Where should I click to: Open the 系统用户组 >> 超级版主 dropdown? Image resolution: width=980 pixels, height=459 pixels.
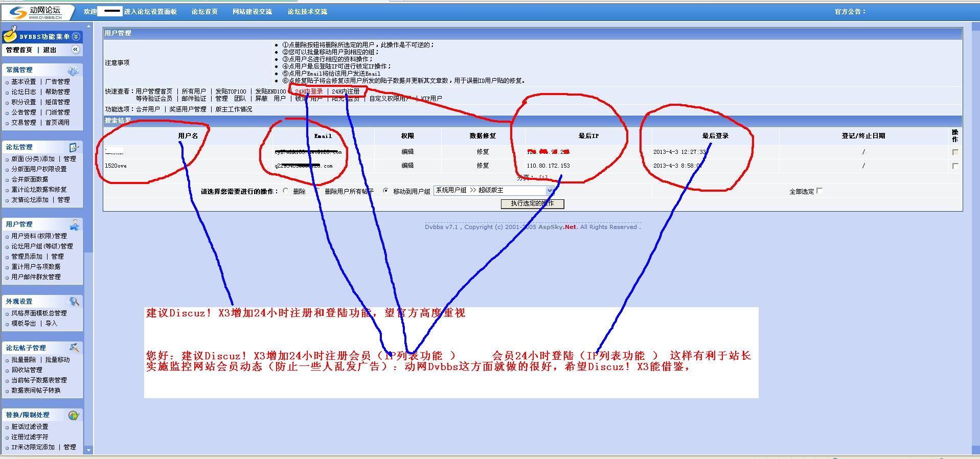[494, 190]
